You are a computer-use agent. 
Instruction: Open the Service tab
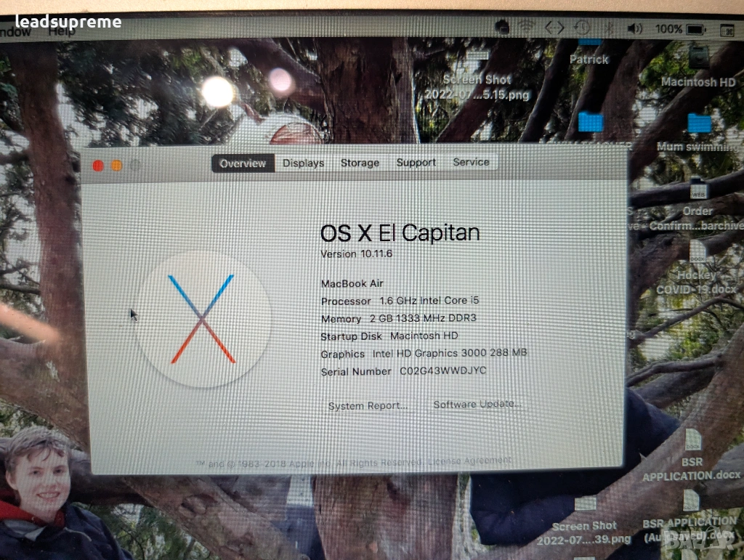coord(471,162)
